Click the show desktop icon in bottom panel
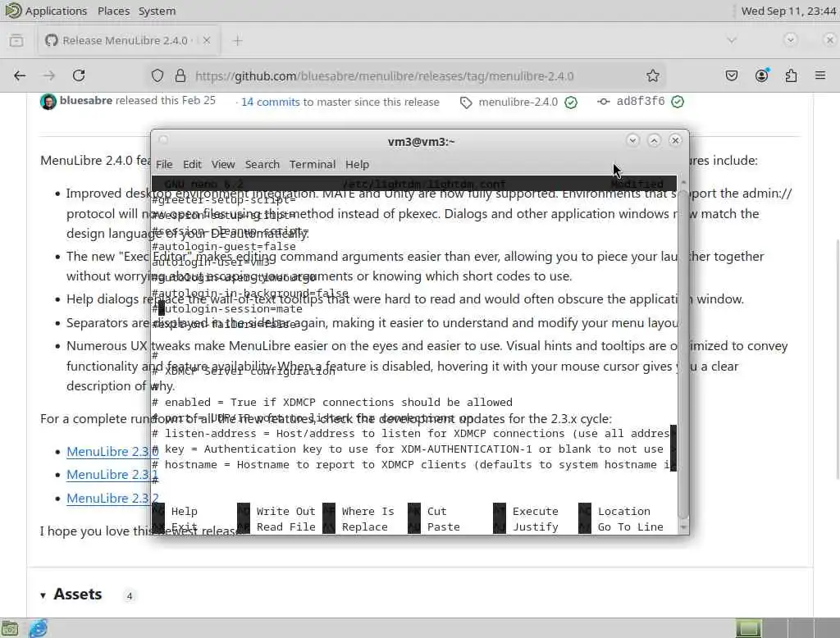This screenshot has height=638, width=840. [10, 628]
